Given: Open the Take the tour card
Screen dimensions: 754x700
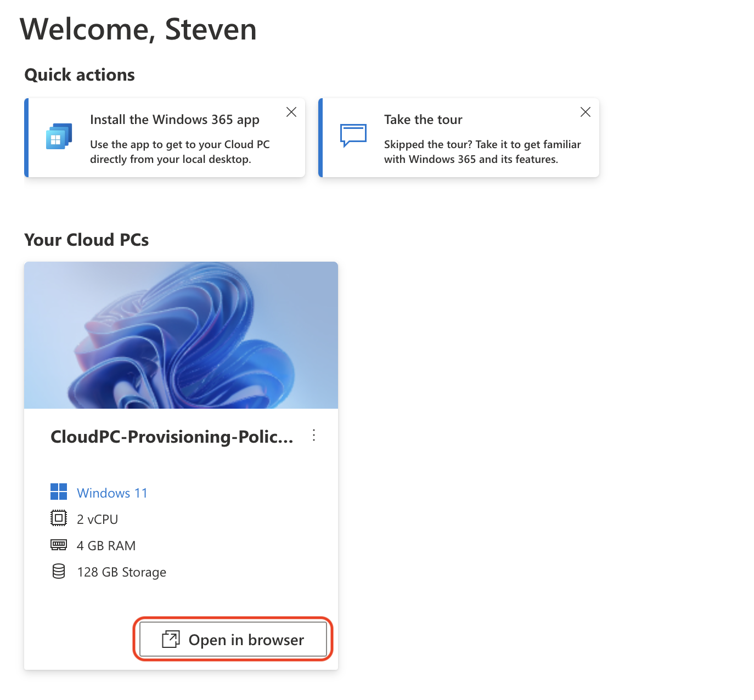Looking at the screenshot, I should coord(459,138).
